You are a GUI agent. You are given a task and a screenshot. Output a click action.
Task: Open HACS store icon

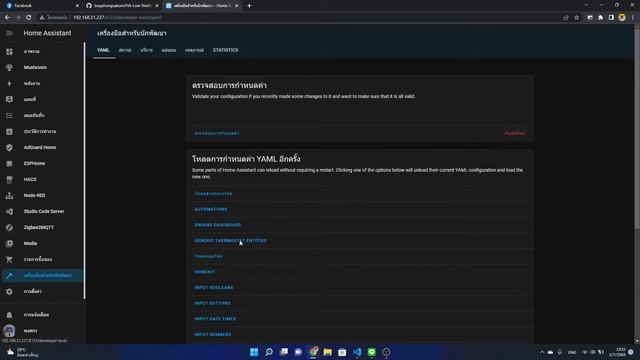(9, 179)
